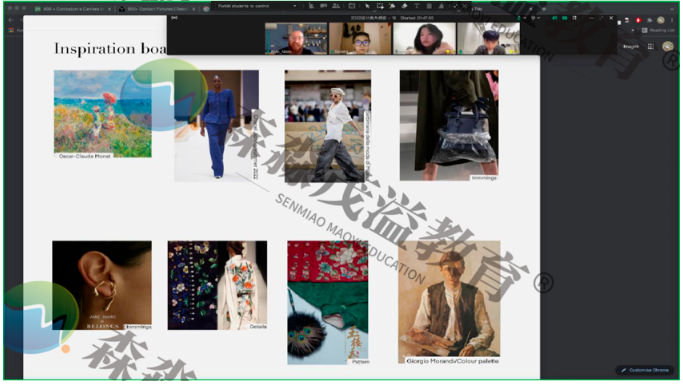Image resolution: width=683 pixels, height=384 pixels.
Task: Select the pen drawing tool in annotation bar
Action: tap(392, 6)
